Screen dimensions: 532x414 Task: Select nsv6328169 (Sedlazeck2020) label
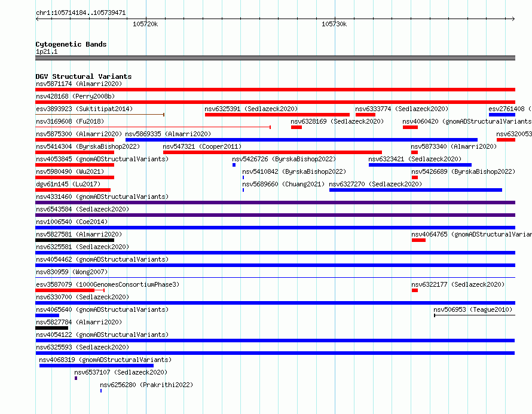(337, 121)
